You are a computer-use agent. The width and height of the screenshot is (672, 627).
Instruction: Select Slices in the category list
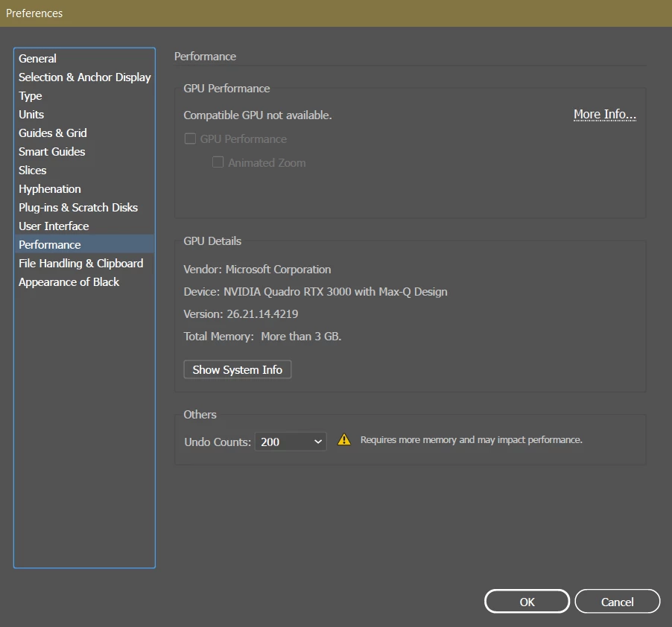coord(84,171)
